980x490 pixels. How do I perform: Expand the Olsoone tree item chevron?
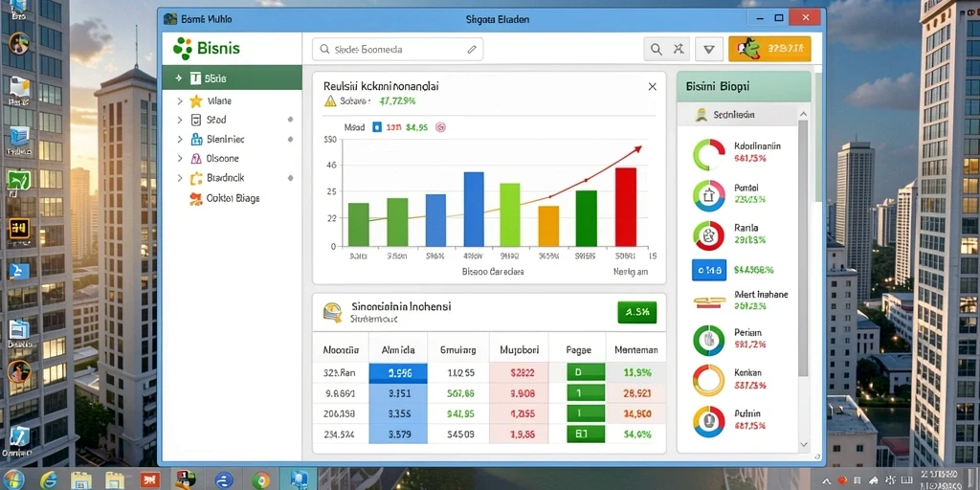(180, 159)
